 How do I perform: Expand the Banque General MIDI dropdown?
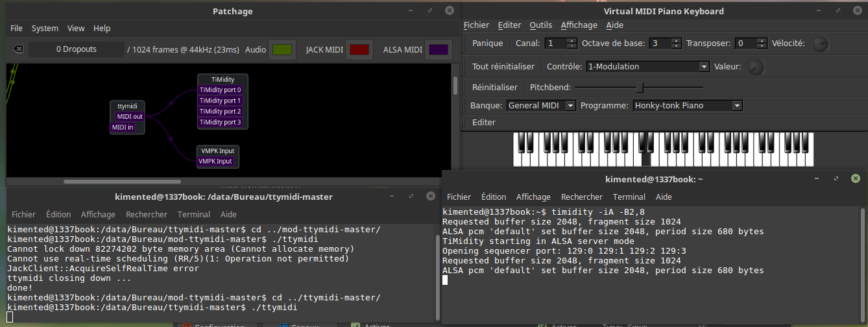pos(570,106)
